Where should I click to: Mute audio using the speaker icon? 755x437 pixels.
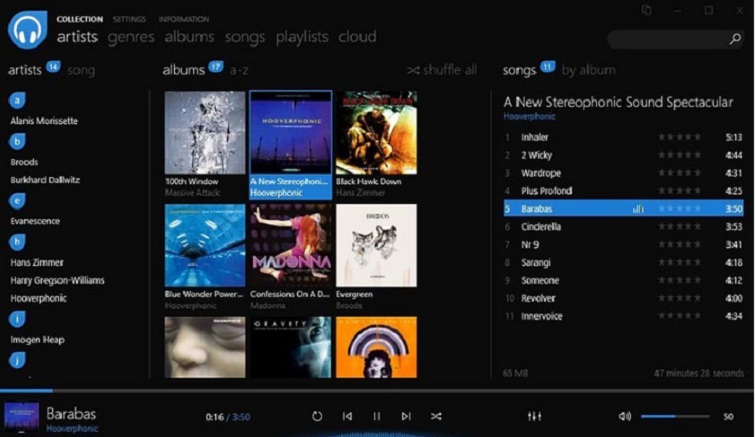pos(624,416)
